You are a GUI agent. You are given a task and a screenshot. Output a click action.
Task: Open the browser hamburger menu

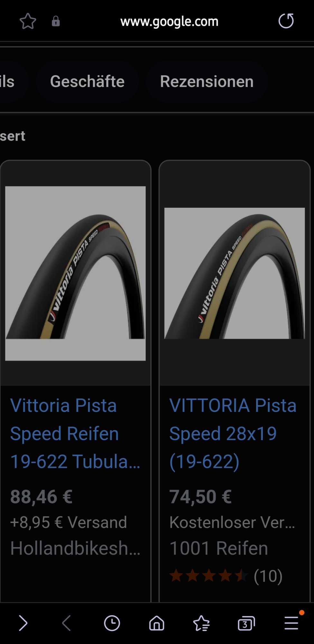291,623
